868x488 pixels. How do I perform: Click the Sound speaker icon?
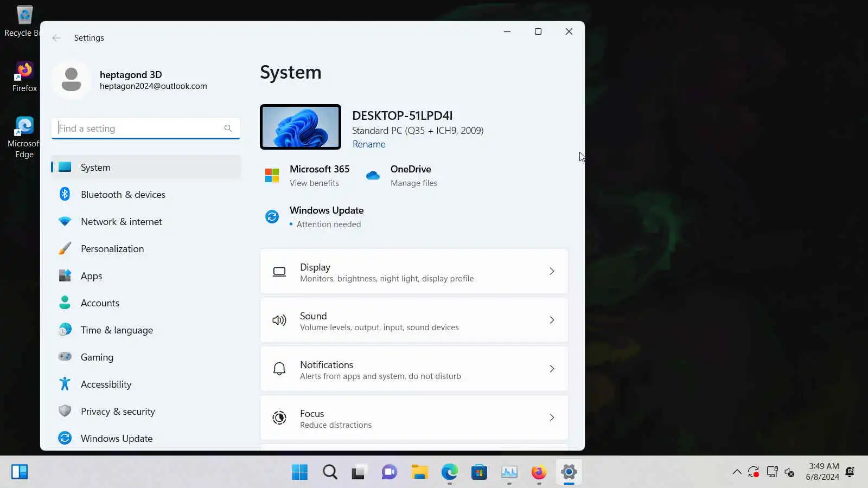tap(279, 320)
